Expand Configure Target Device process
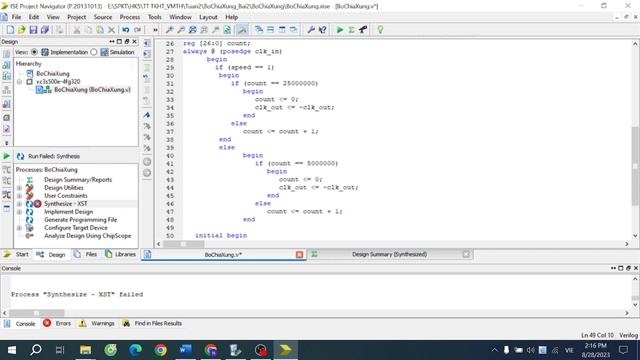640x360 pixels. pos(20,228)
